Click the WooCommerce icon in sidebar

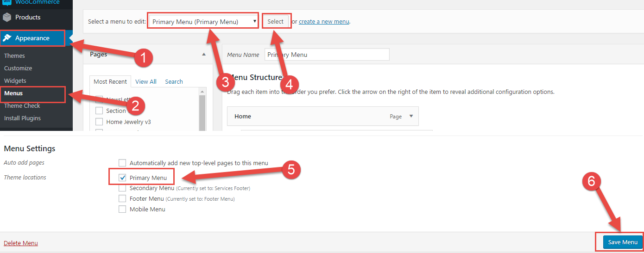[x=7, y=2]
